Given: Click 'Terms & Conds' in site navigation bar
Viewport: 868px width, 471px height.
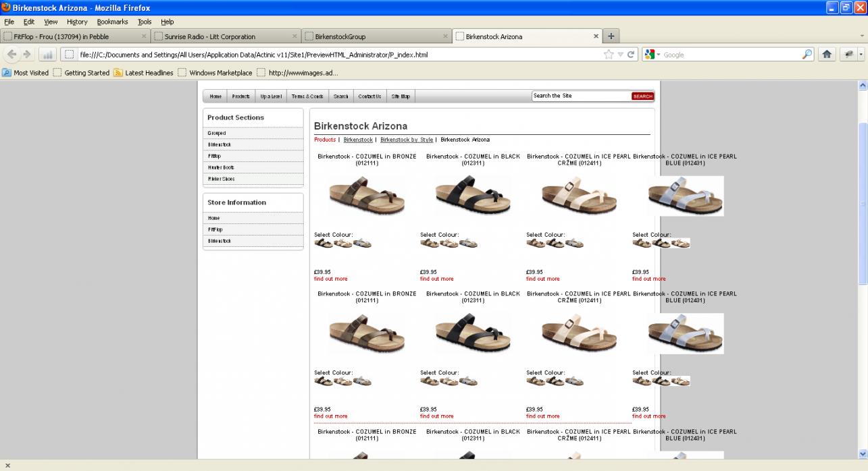Looking at the screenshot, I should [307, 96].
